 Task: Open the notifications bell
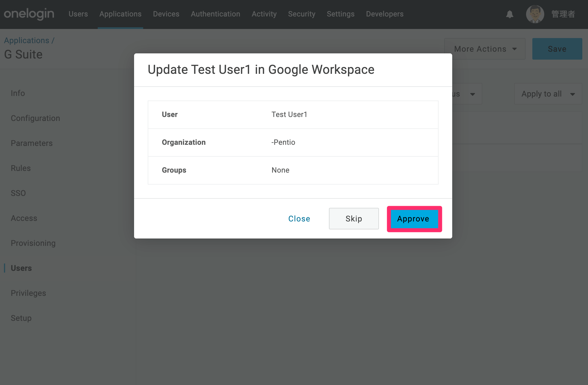click(510, 14)
